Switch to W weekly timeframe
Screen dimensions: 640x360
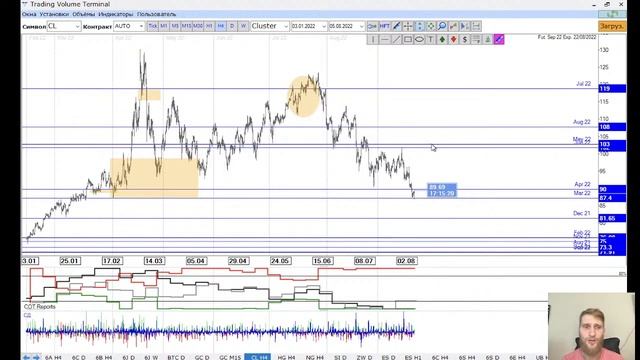pyautogui.click(x=243, y=26)
